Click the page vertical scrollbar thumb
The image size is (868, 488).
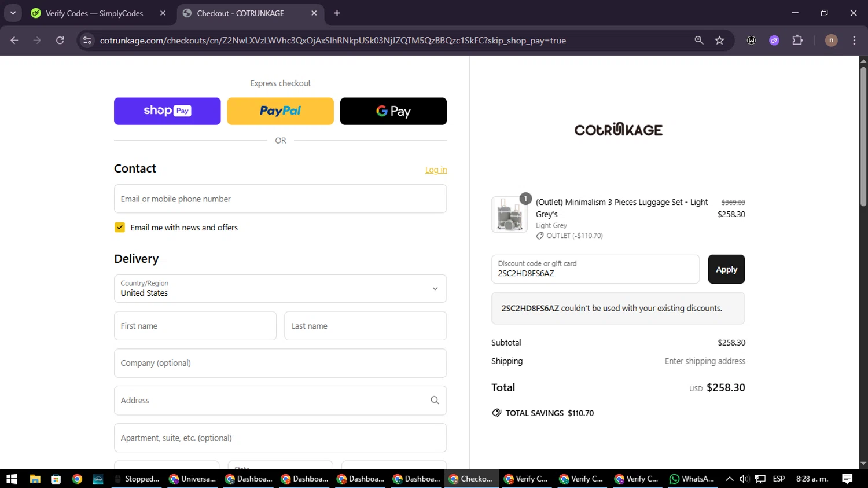863,136
